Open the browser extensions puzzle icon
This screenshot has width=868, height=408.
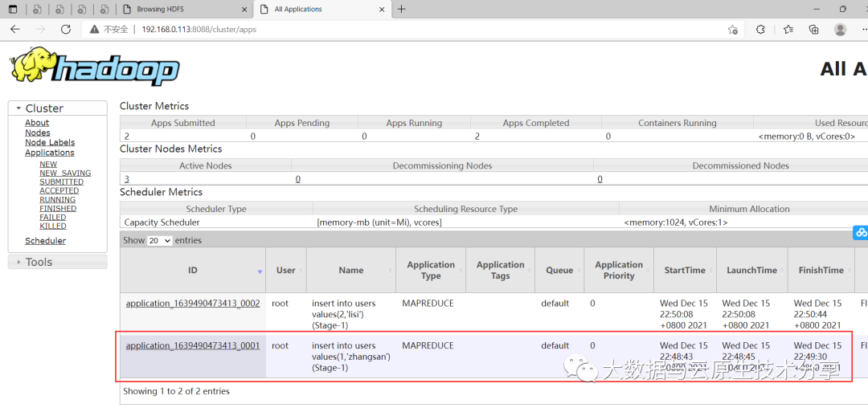760,29
